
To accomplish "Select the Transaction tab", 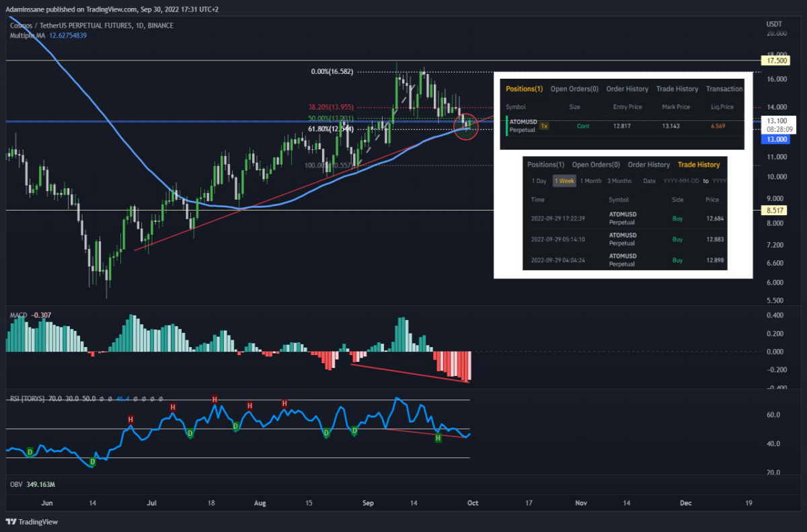I will pos(724,89).
